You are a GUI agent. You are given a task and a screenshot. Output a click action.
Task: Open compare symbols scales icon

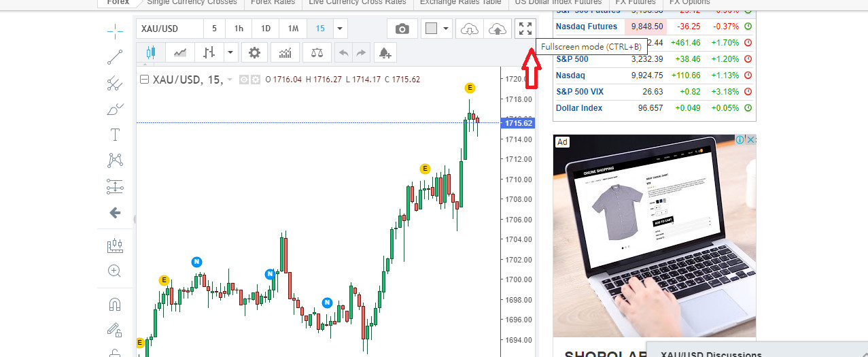[x=317, y=52]
